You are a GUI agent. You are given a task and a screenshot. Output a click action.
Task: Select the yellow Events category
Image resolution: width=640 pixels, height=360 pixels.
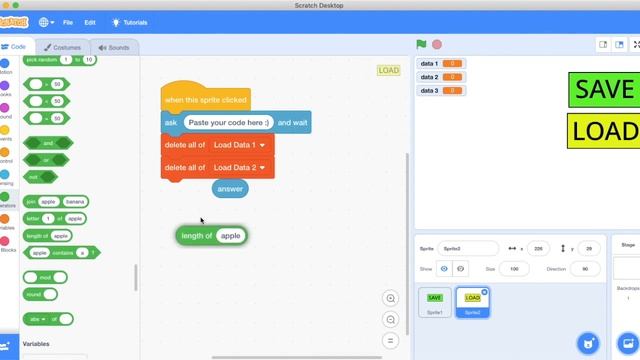(x=5, y=133)
